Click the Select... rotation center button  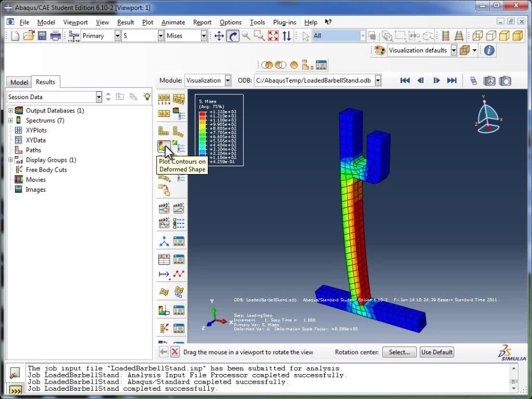click(400, 352)
